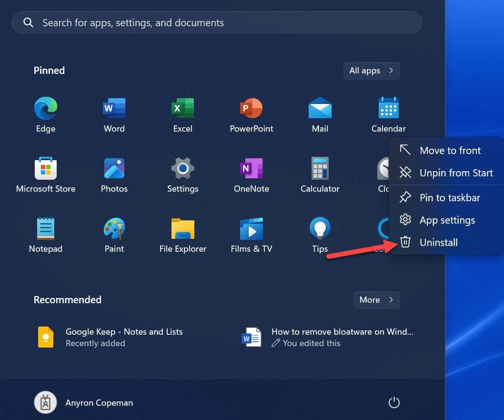Viewport: 504px width, 420px height.
Task: Launch PowerPoint from Start
Action: coord(252,114)
